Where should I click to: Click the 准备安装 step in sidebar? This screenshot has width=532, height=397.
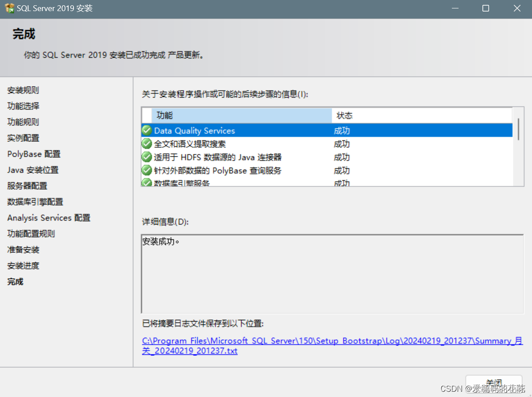coord(23,249)
